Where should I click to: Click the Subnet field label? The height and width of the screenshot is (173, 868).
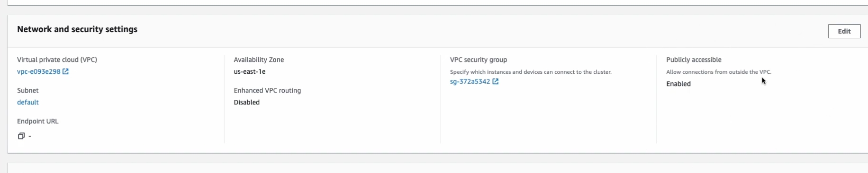[28, 91]
